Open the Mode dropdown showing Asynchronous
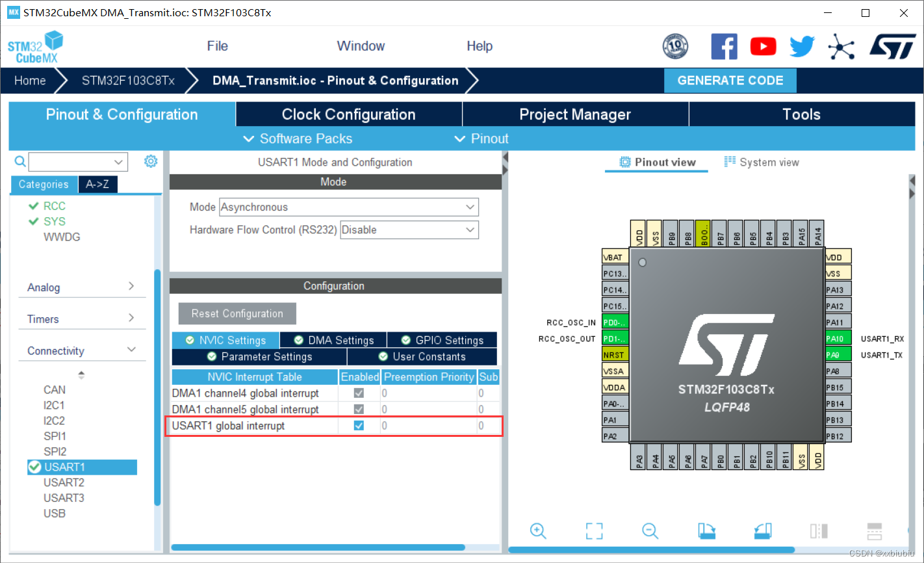924x563 pixels. [x=470, y=207]
